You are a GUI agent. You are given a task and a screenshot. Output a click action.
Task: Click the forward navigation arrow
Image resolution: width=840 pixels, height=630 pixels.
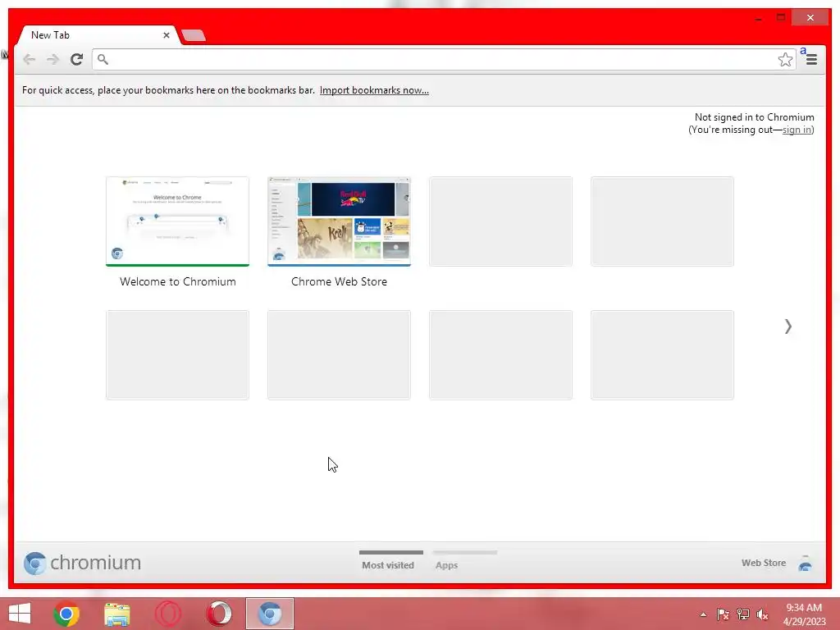tap(52, 59)
